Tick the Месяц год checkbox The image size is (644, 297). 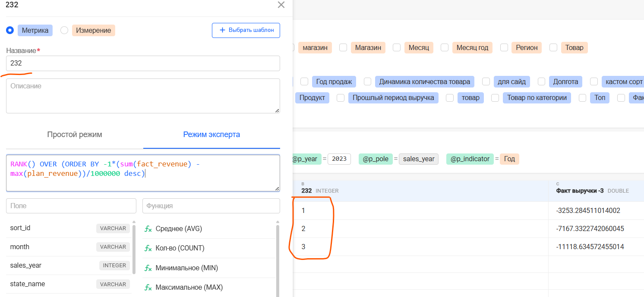point(445,47)
